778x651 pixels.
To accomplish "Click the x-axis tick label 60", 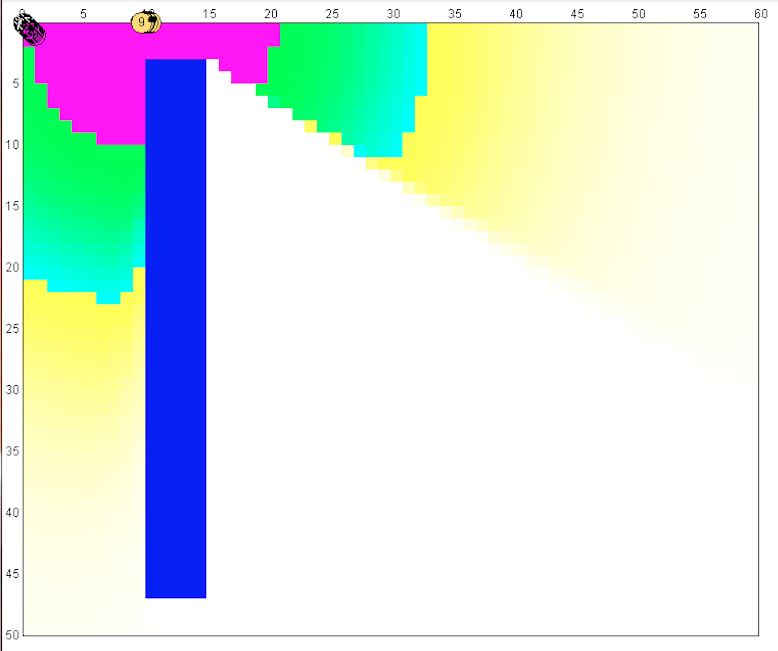I will pyautogui.click(x=761, y=12).
